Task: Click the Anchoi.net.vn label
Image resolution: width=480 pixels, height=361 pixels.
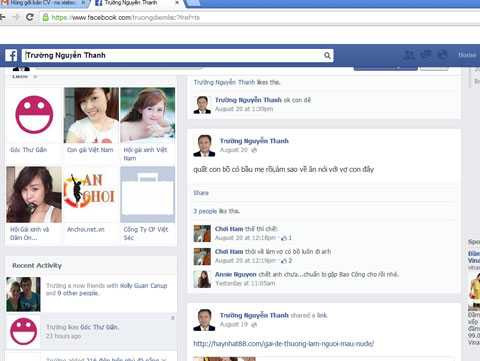Action: click(x=86, y=229)
